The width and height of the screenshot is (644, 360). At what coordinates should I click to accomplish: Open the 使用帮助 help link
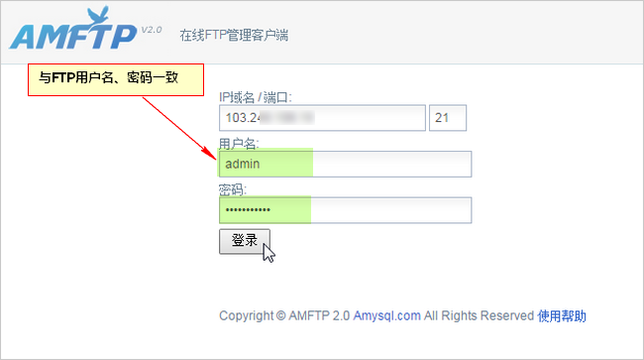tap(562, 315)
